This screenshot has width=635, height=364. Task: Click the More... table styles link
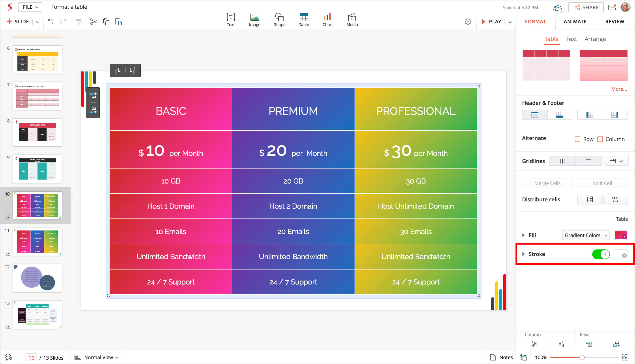pos(619,89)
